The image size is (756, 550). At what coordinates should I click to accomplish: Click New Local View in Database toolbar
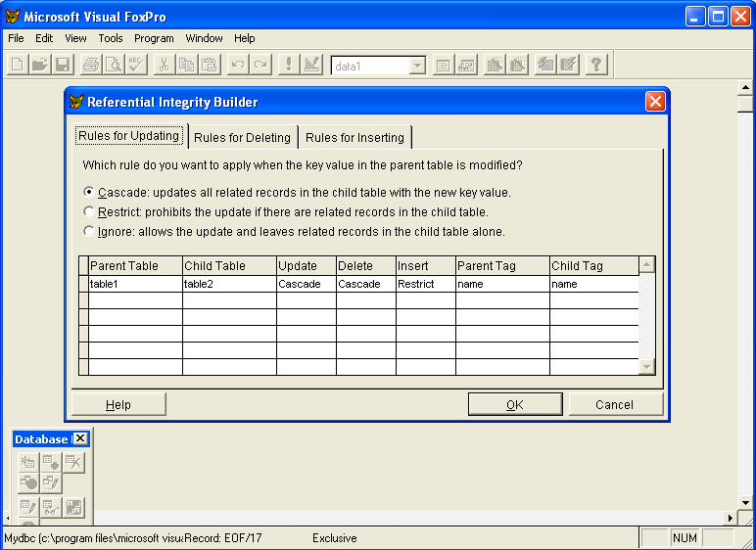click(x=51, y=483)
